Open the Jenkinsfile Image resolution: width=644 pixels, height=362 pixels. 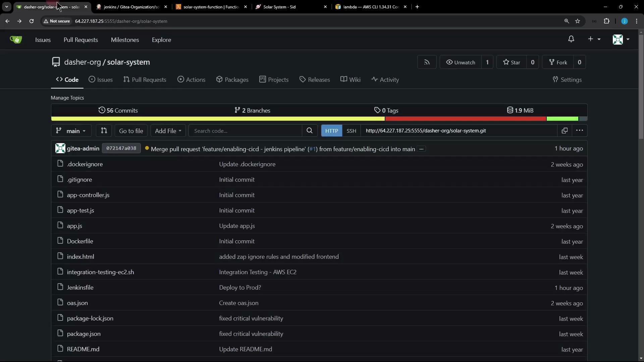80,288
